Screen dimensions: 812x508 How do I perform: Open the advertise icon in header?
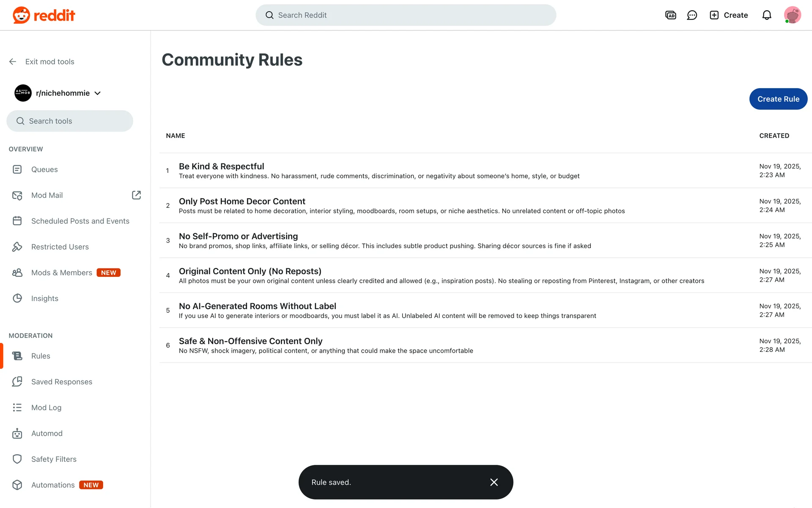pyautogui.click(x=670, y=15)
